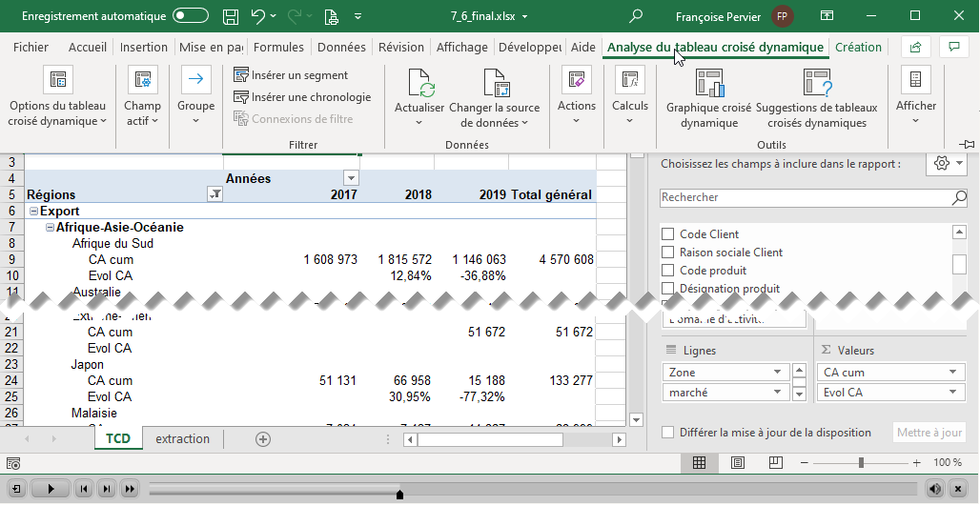Toggle Enregistrement automatique switch
The height and width of the screenshot is (506, 980).
(191, 16)
